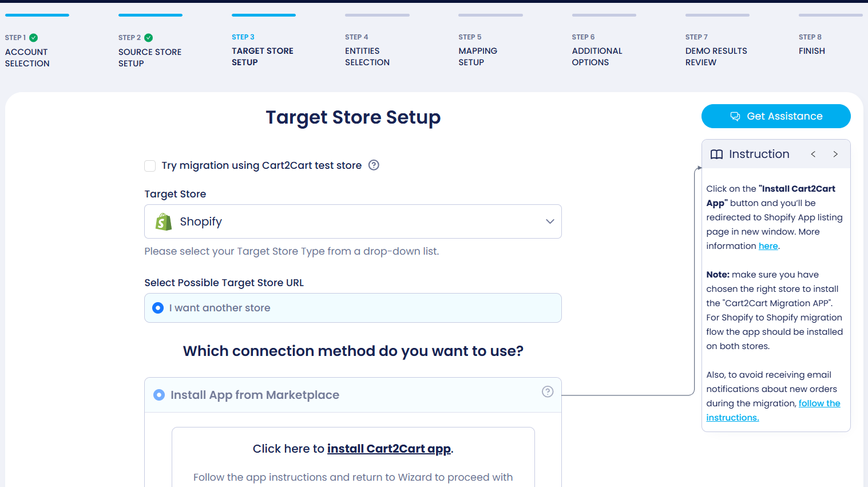This screenshot has height=487, width=868.
Task: Open the Target Store Shopify dropdown
Action: pos(353,221)
